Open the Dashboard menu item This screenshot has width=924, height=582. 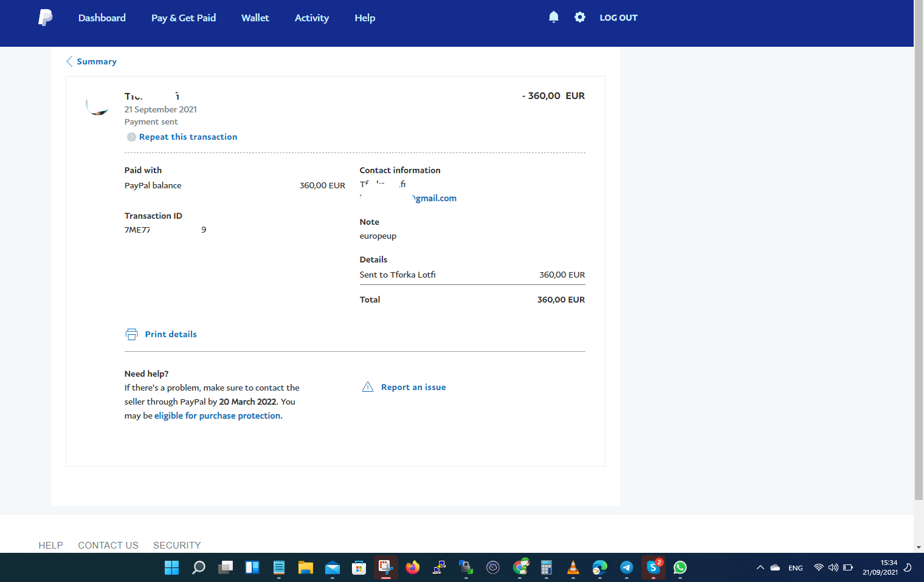point(102,18)
